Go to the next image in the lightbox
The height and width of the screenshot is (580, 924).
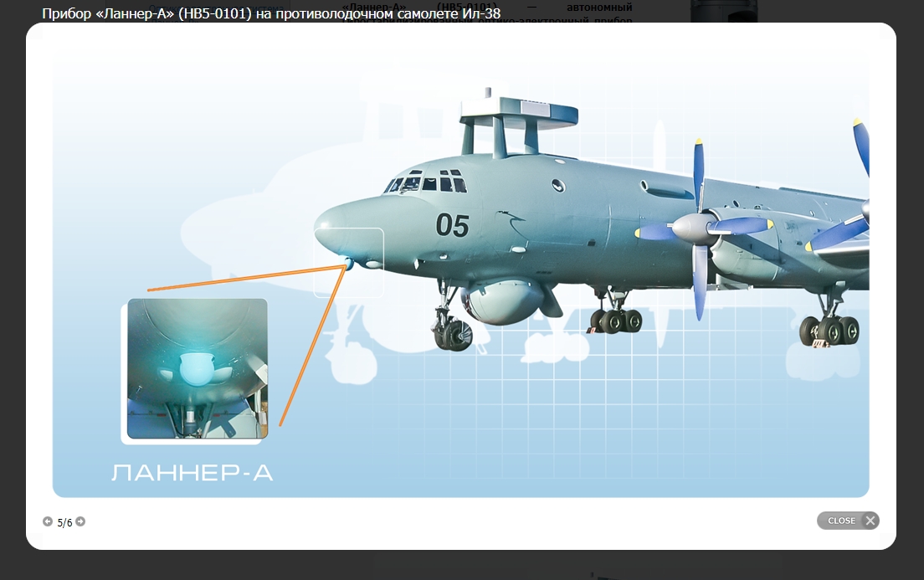coord(80,521)
